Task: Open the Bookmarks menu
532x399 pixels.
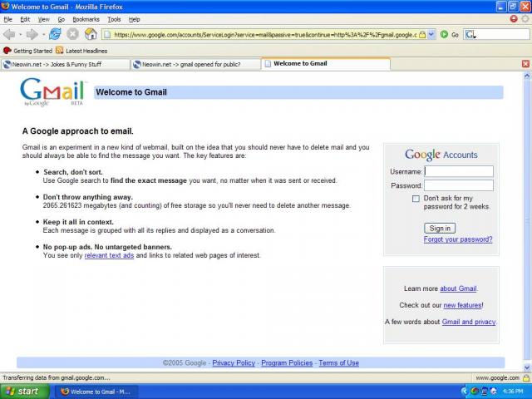Action: [x=86, y=19]
